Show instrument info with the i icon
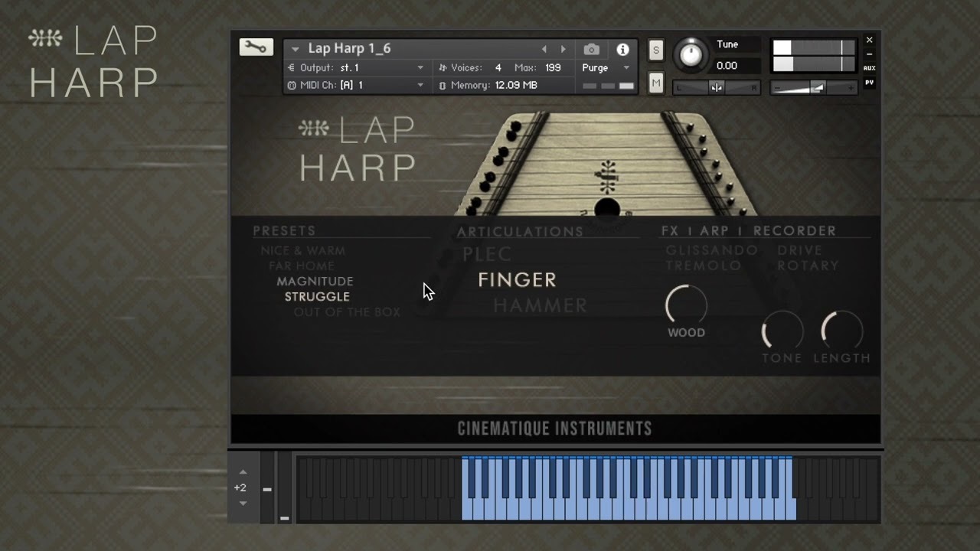 622,49
